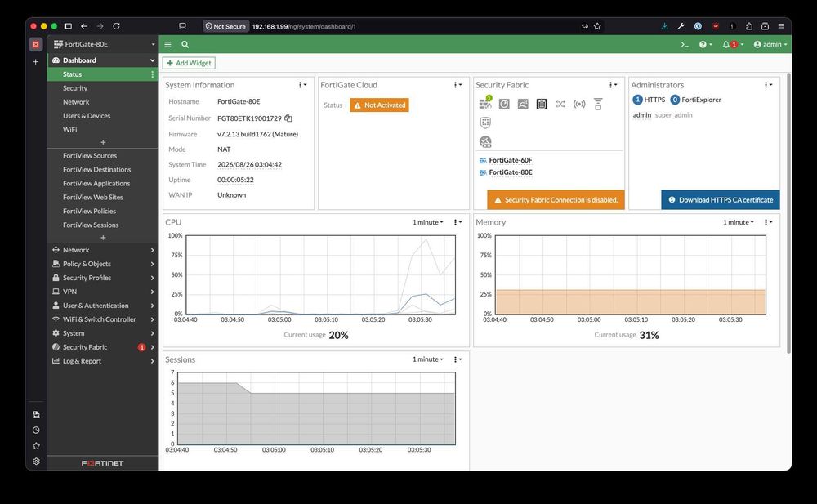Viewport: 817px width, 504px height.
Task: Expand the User & Authentication menu
Action: coord(103,306)
